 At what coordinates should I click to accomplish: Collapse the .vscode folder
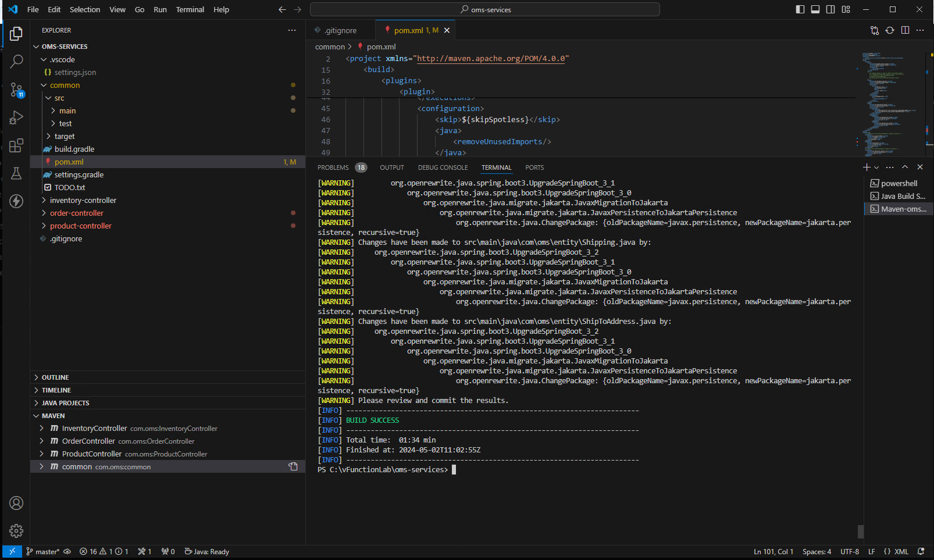click(x=167, y=59)
